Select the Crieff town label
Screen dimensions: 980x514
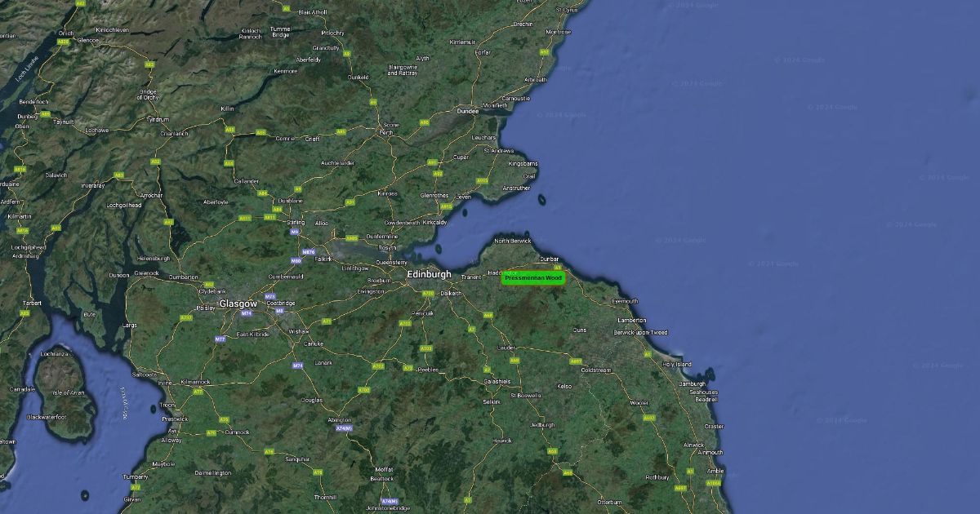point(312,139)
